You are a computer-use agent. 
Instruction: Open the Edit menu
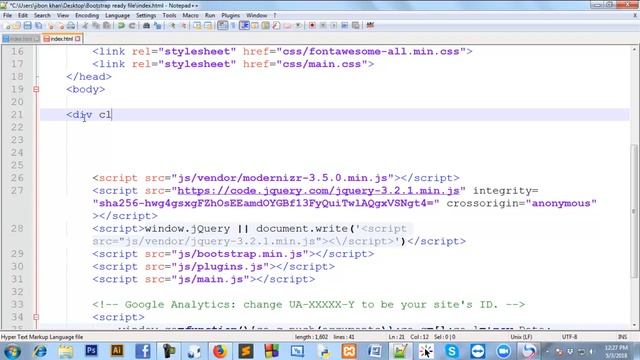tap(22, 16)
